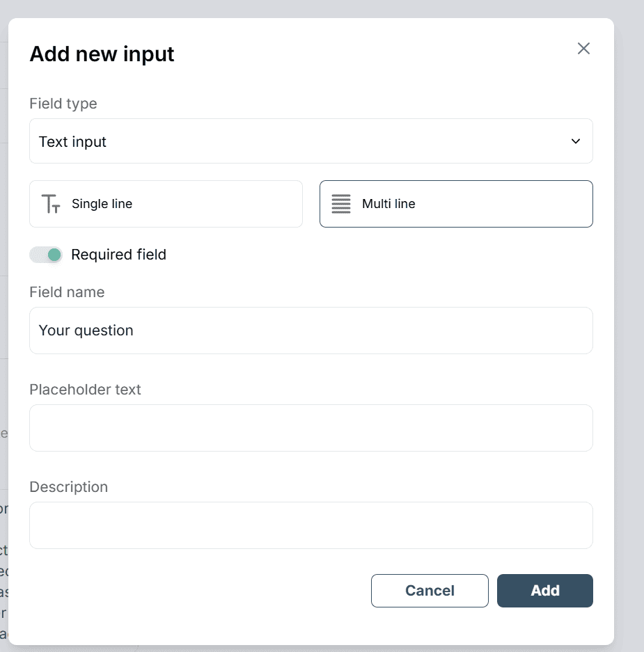Click the Multi line paragraph icon
Image resolution: width=644 pixels, height=652 pixels.
tap(341, 204)
